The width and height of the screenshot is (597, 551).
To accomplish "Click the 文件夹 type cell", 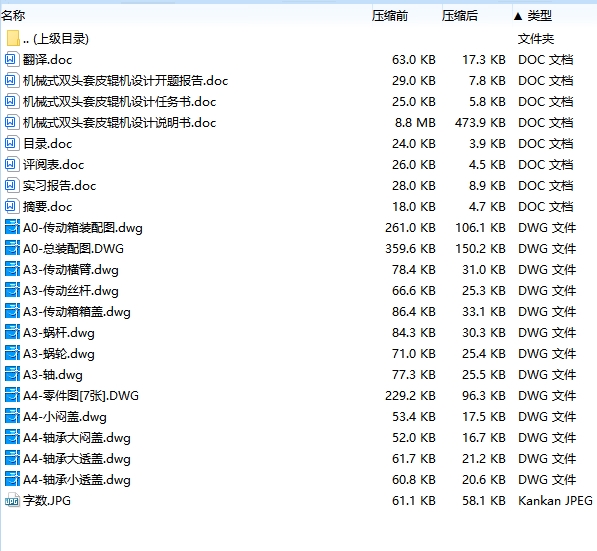I will pos(536,39).
